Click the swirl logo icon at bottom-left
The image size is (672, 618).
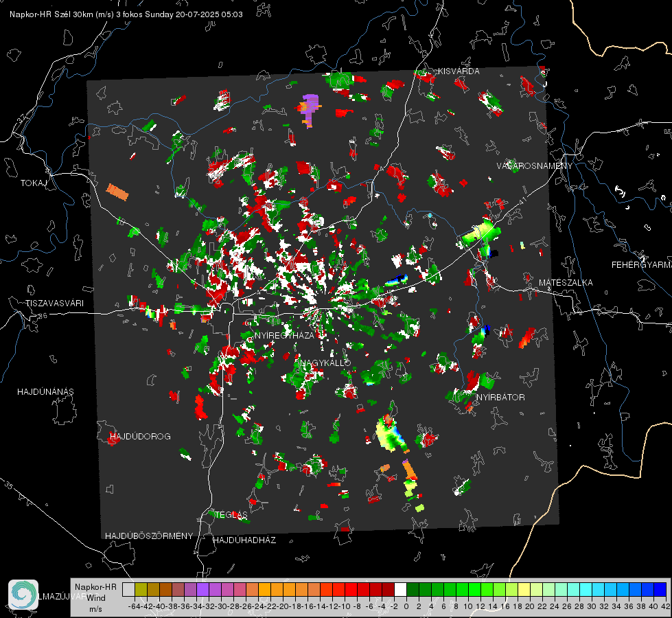point(23,595)
